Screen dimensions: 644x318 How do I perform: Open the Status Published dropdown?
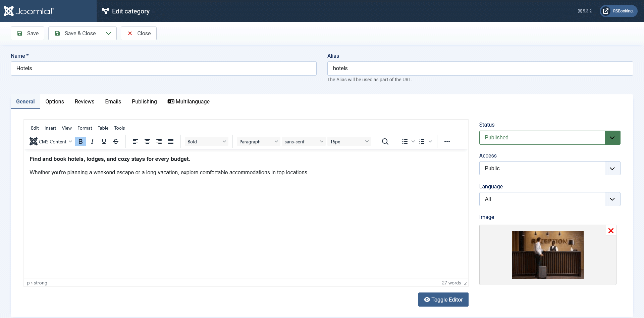pyautogui.click(x=550, y=138)
